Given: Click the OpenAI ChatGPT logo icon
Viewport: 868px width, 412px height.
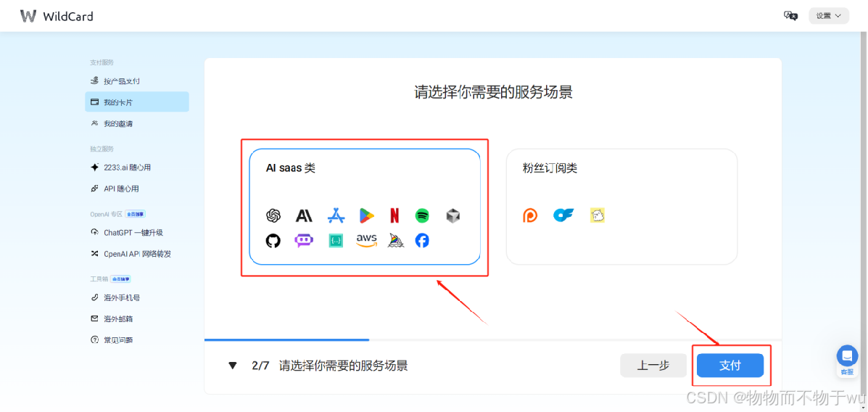Looking at the screenshot, I should pos(273,215).
